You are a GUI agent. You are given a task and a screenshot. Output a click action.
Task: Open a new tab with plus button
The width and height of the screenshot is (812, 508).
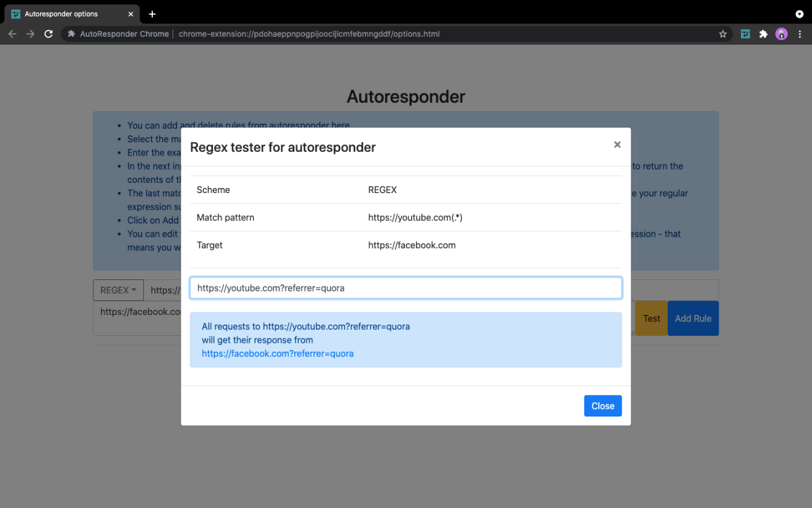pos(152,14)
